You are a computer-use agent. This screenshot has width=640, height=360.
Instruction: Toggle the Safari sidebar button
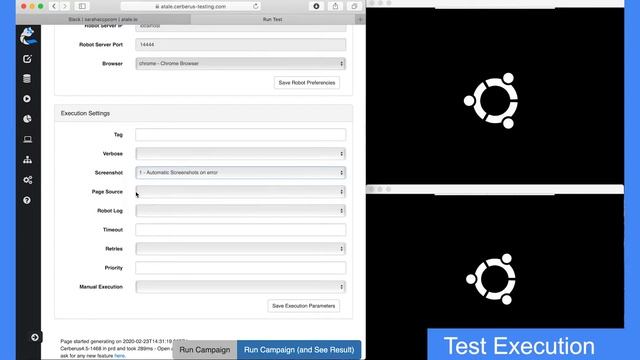click(x=82, y=6)
